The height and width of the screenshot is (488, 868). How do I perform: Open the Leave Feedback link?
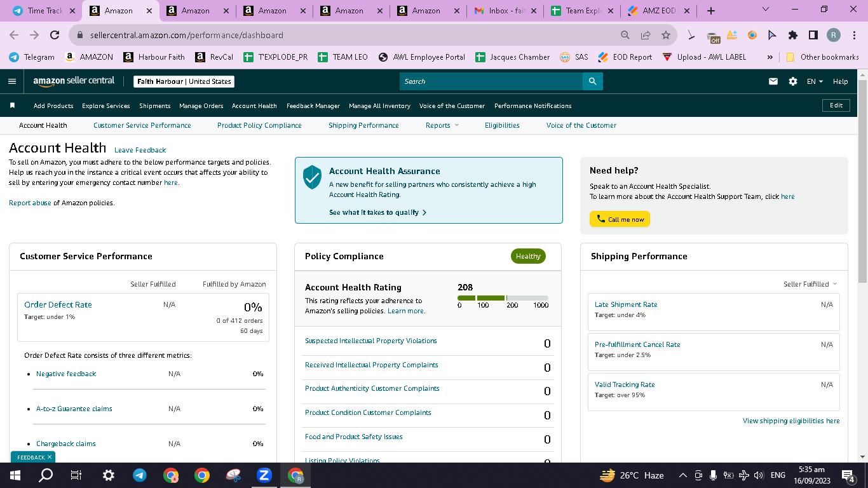pos(140,150)
